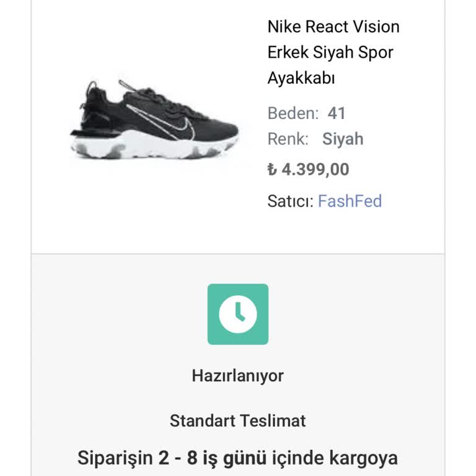Open the FashFed seller link

(x=350, y=201)
